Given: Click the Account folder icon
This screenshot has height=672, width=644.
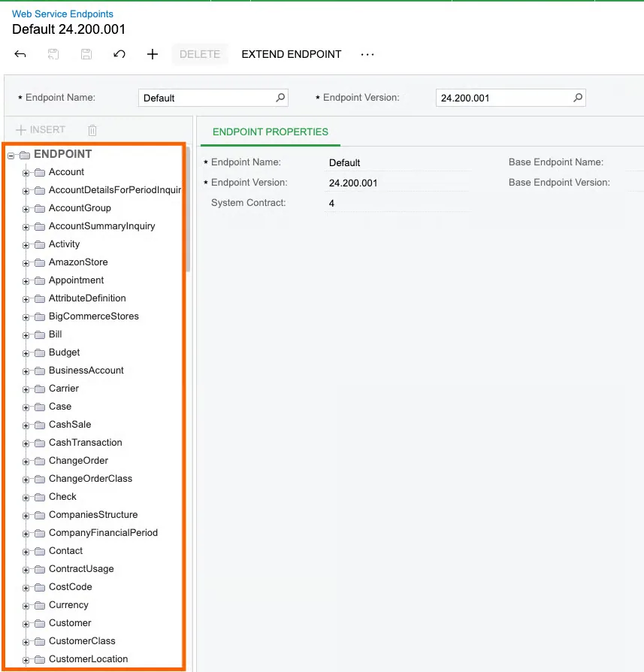Looking at the screenshot, I should click(40, 173).
